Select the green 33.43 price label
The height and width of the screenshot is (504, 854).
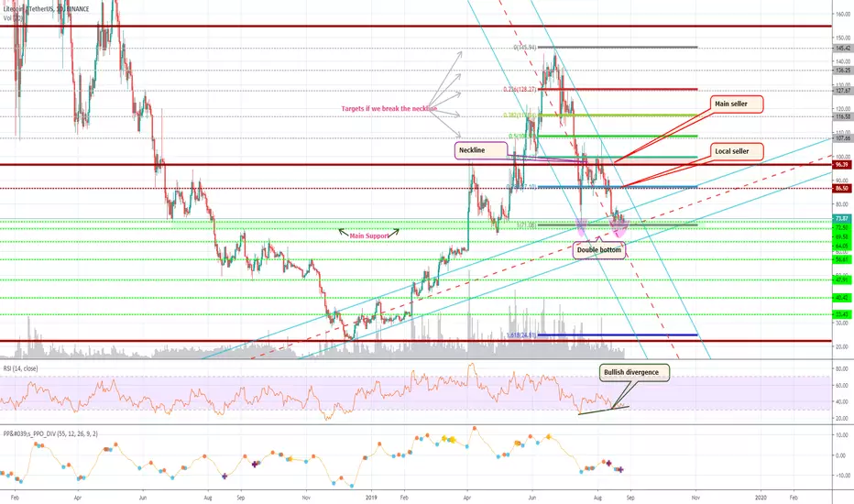(842, 314)
